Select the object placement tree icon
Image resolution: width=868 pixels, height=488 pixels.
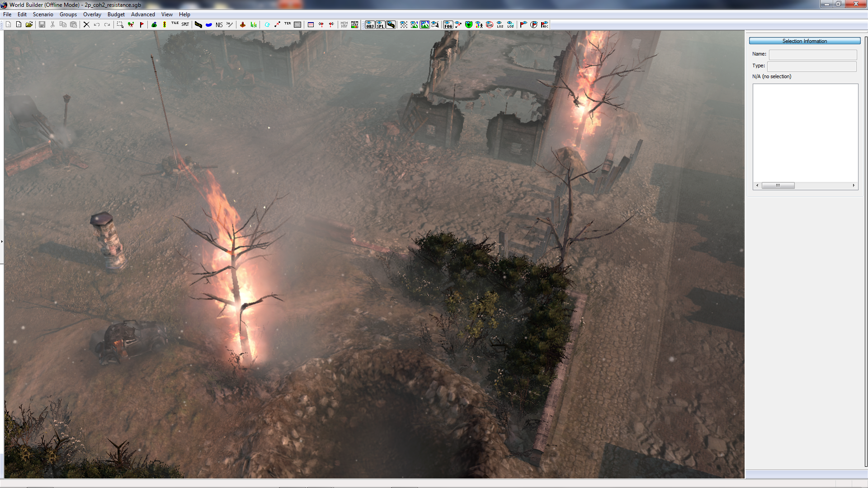131,24
